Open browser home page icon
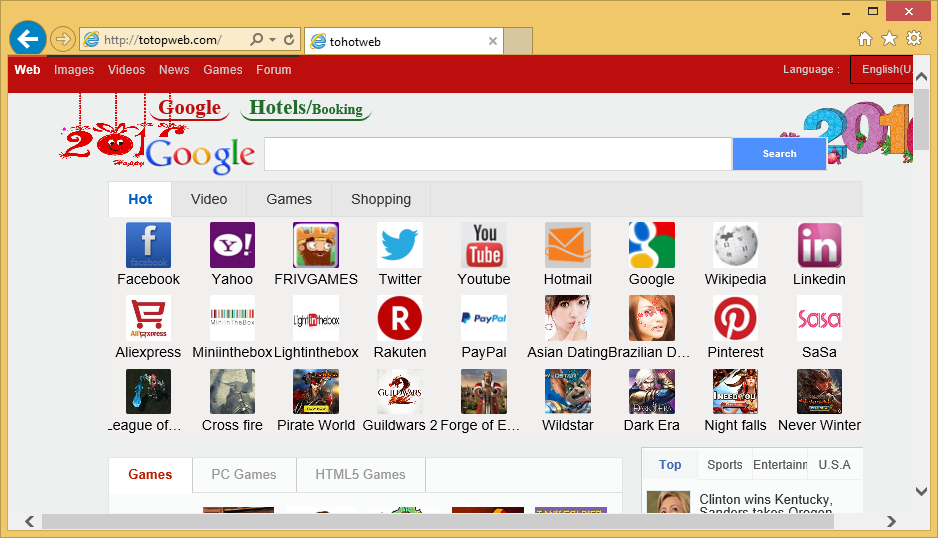 [x=865, y=39]
